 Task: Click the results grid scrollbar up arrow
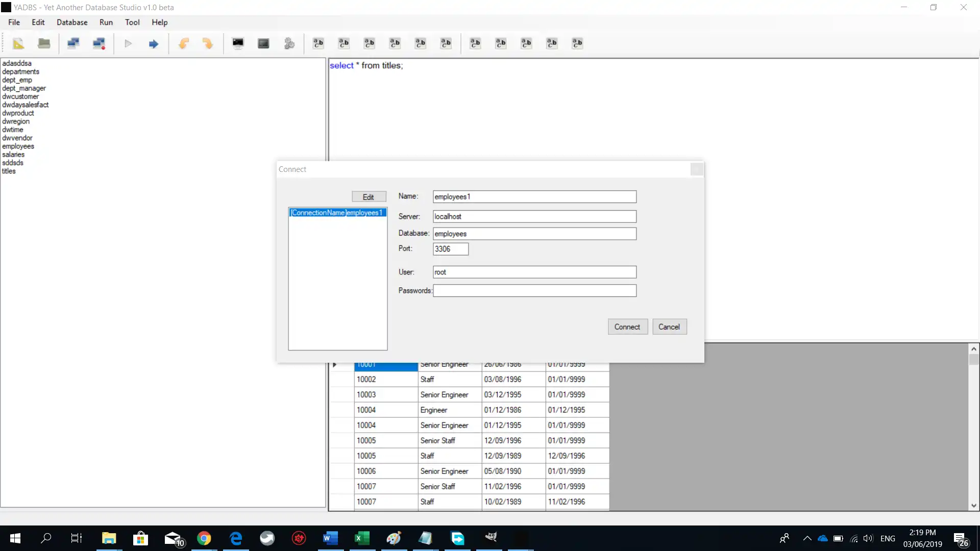click(x=974, y=349)
